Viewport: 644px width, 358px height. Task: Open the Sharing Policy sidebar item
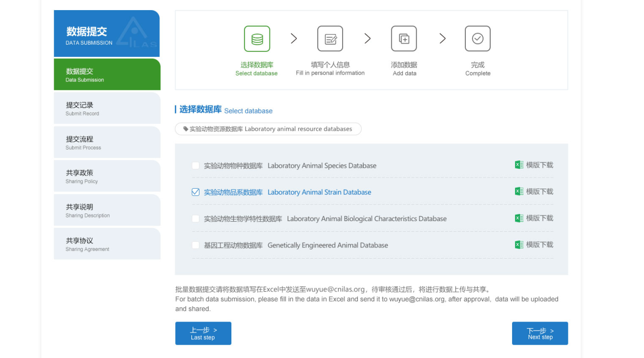(107, 176)
